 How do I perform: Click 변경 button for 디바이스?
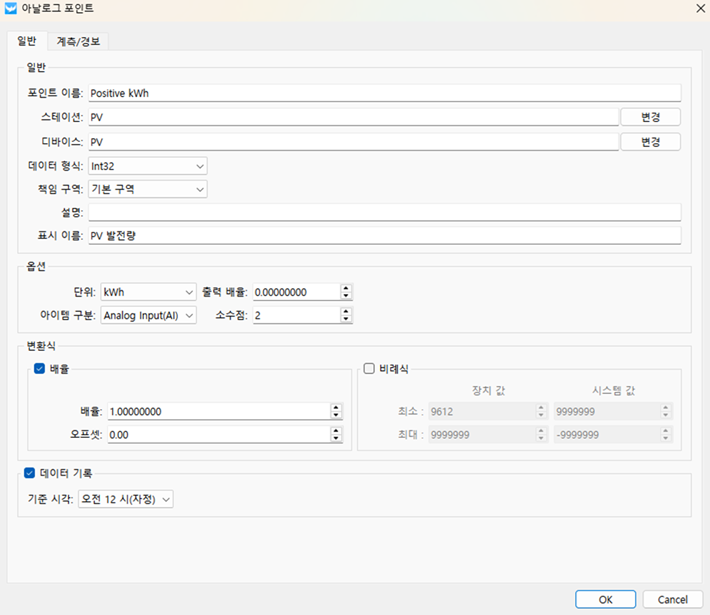pyautogui.click(x=650, y=141)
